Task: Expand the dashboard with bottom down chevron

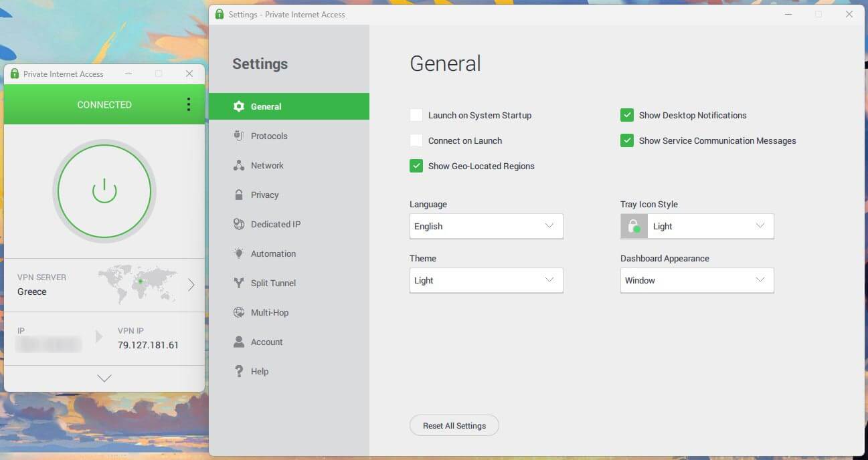Action: point(104,378)
